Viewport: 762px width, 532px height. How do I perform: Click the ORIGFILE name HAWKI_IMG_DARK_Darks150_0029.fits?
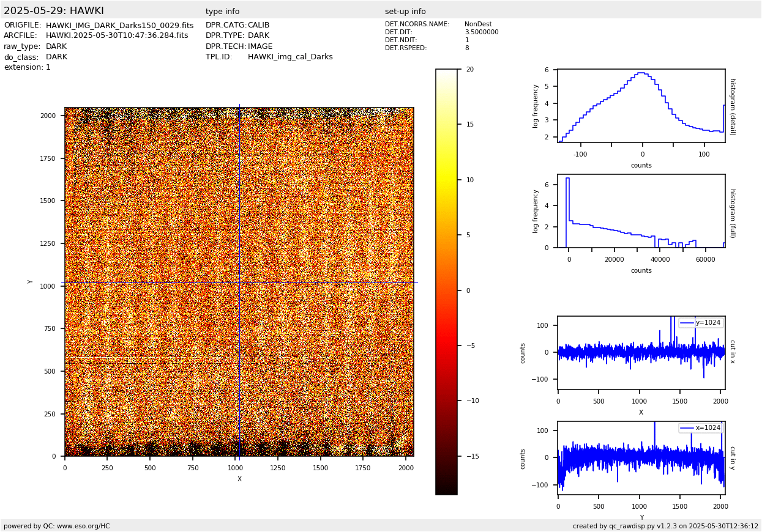[x=119, y=26]
